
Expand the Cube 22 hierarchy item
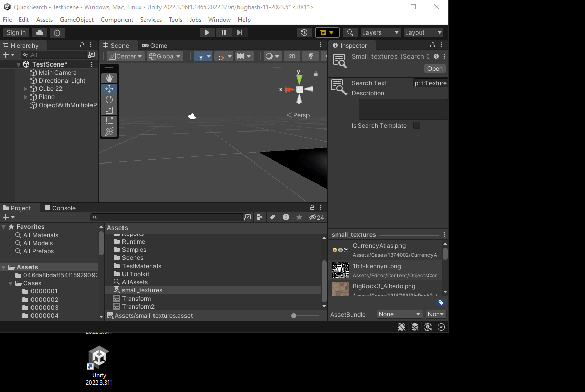coord(26,89)
